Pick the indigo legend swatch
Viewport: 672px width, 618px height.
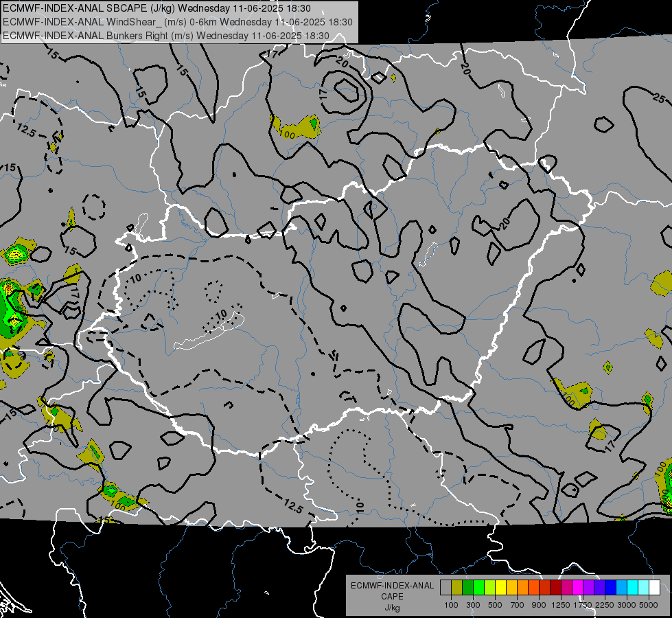pyautogui.click(x=599, y=588)
